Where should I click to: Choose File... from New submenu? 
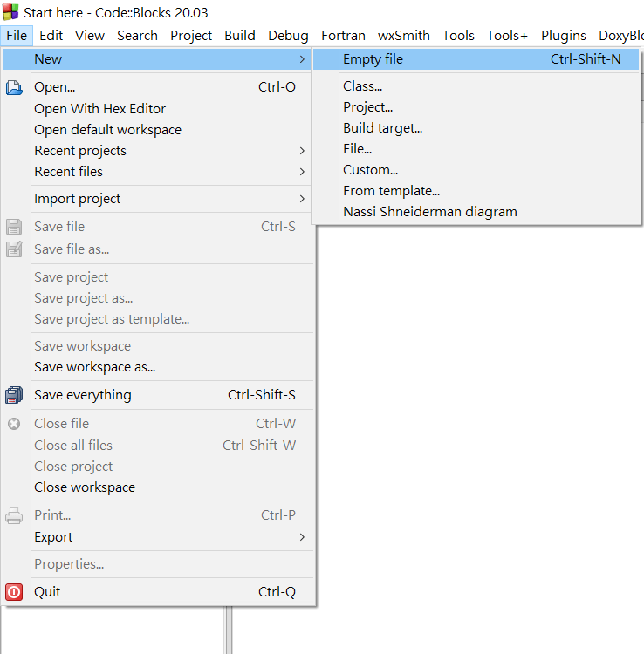pyautogui.click(x=476, y=149)
